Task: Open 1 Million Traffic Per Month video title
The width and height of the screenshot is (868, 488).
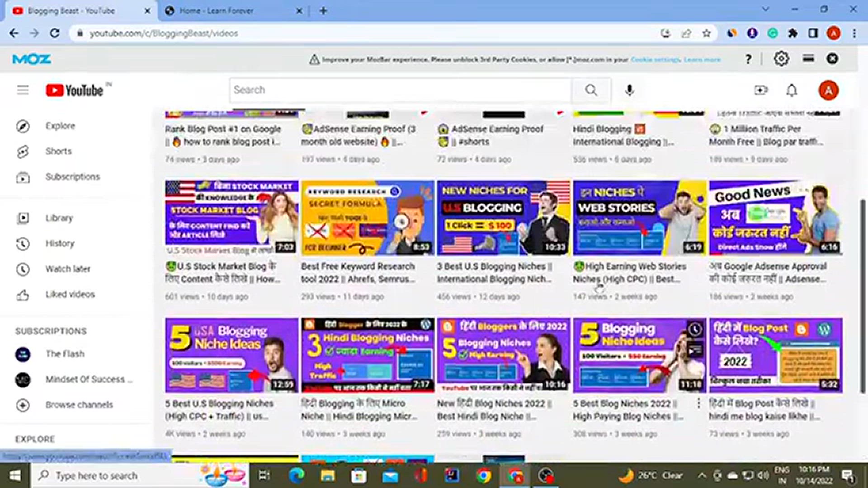Action: pos(766,135)
